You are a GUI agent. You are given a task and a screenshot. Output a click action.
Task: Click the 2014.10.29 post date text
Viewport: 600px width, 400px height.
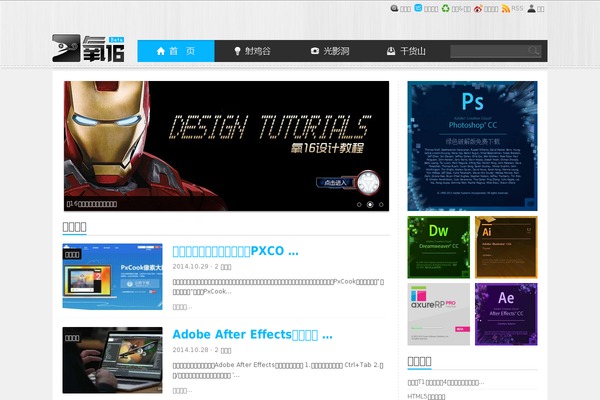pos(190,266)
